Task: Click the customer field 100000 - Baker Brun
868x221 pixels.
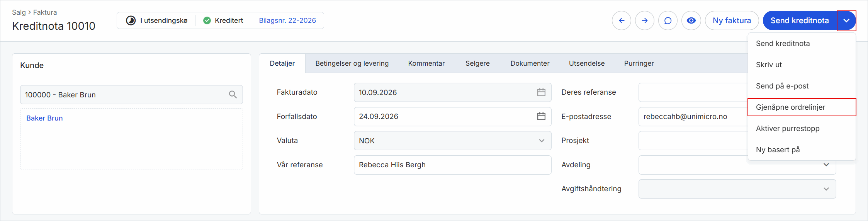Action: pos(131,95)
